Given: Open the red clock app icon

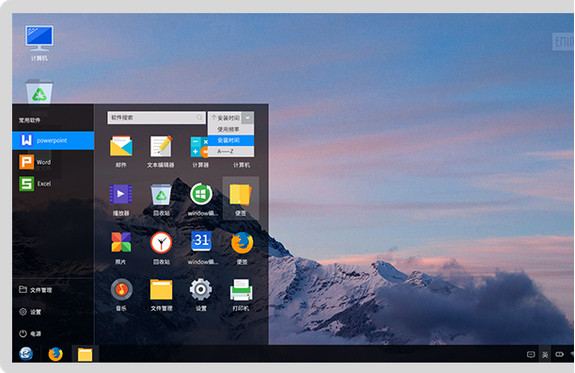Looking at the screenshot, I should (x=161, y=242).
